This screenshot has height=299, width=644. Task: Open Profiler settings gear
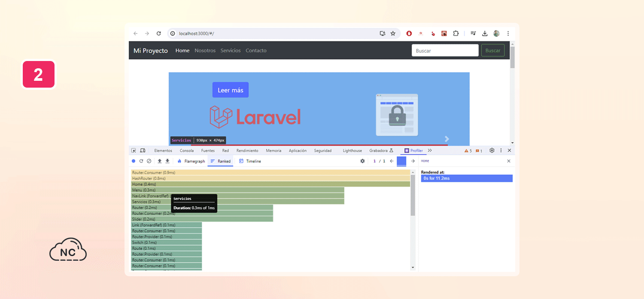(x=362, y=161)
